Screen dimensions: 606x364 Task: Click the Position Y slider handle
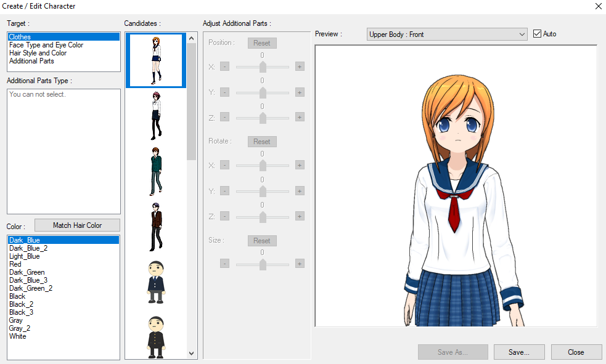pos(263,92)
